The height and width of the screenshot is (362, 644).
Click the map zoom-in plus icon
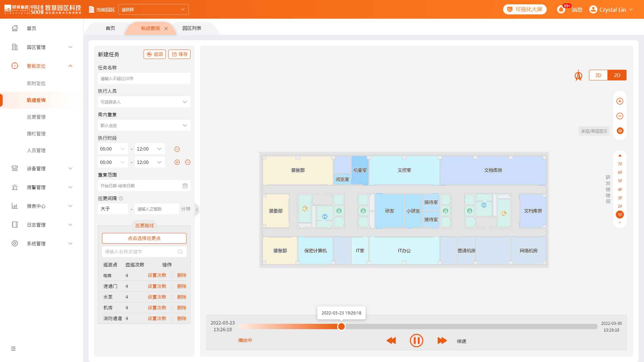(620, 101)
